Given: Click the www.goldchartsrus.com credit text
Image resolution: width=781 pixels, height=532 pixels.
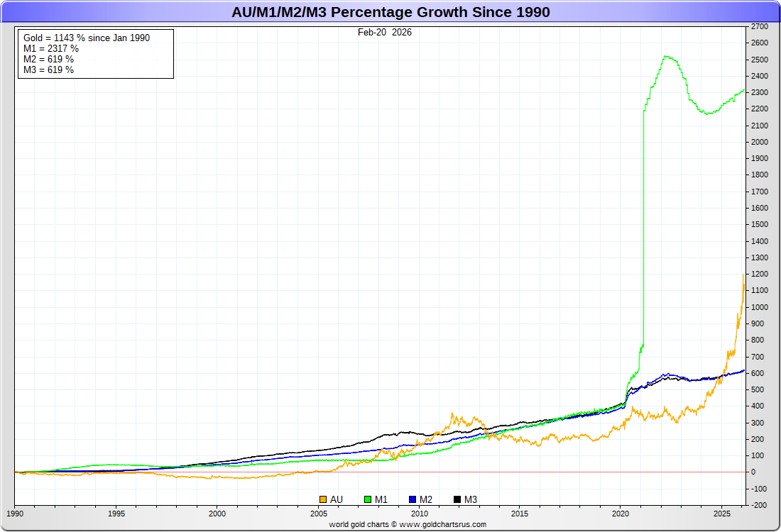Looking at the screenshot, I should (x=443, y=524).
